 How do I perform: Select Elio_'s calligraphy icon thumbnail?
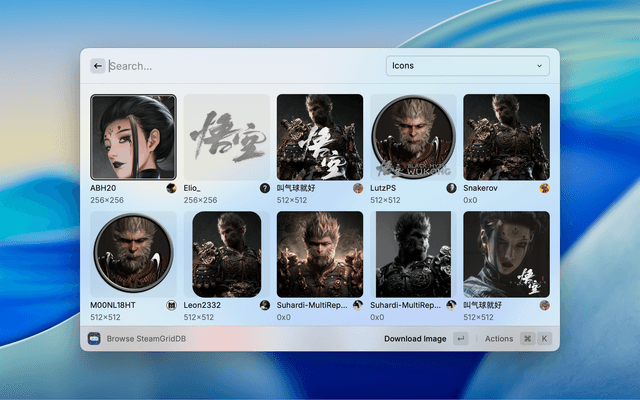(x=227, y=137)
